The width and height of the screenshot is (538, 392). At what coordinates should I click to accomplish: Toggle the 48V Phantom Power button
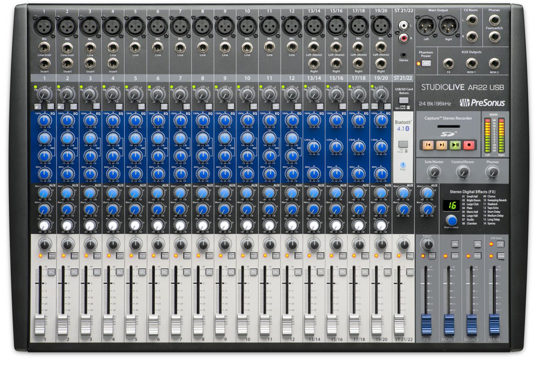point(426,63)
